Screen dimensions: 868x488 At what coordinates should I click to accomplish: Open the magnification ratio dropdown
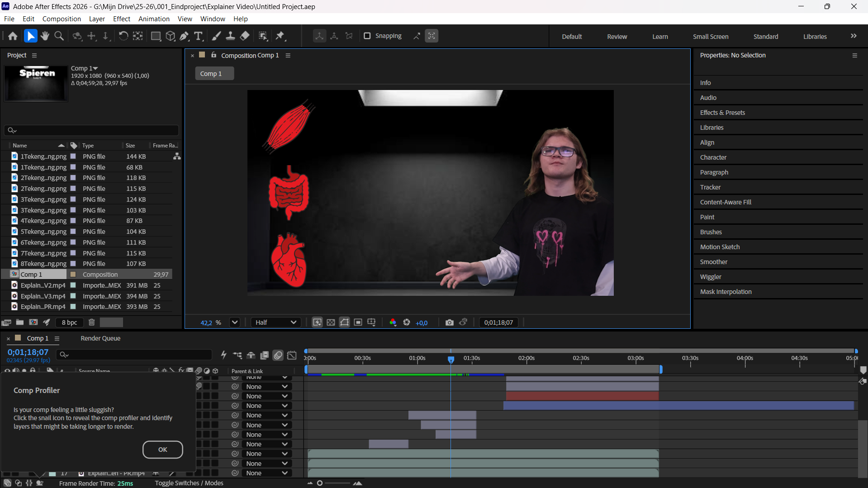tap(234, 322)
